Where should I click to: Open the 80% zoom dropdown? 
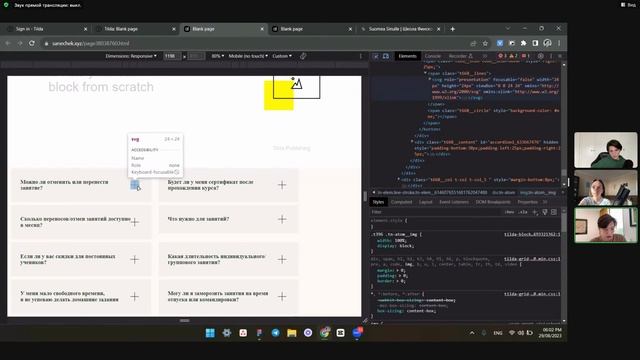tap(218, 56)
